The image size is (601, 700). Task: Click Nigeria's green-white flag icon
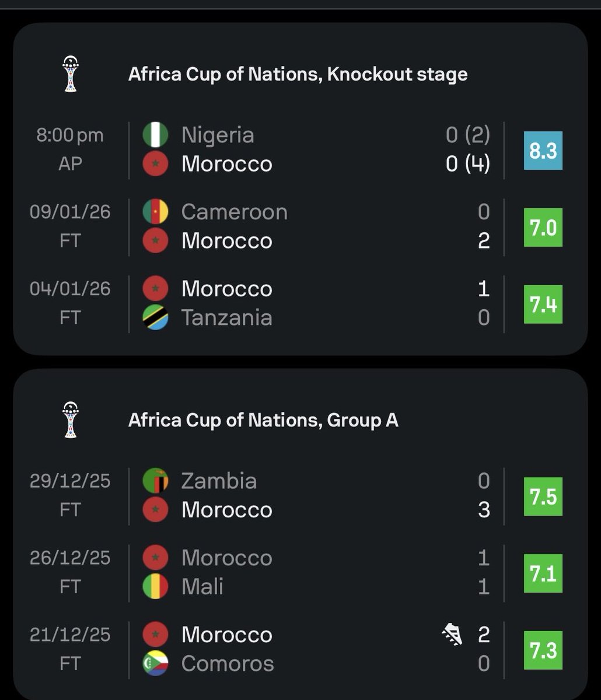click(x=155, y=135)
